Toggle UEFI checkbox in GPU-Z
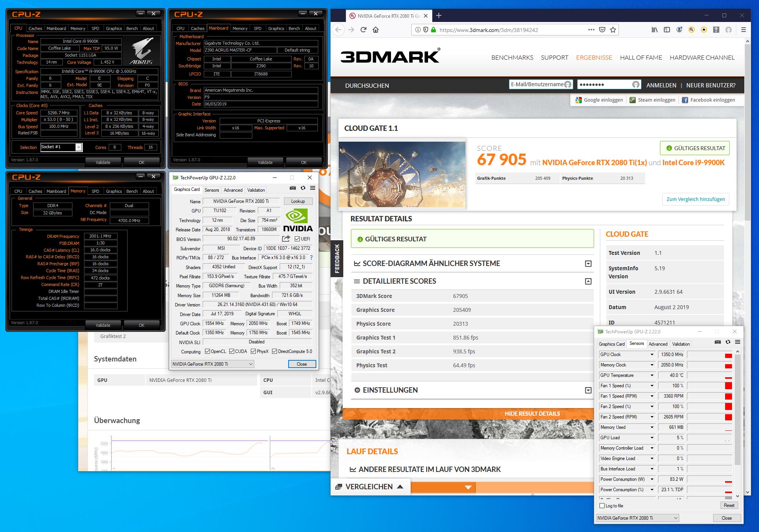This screenshot has height=532, width=759. pyautogui.click(x=297, y=239)
